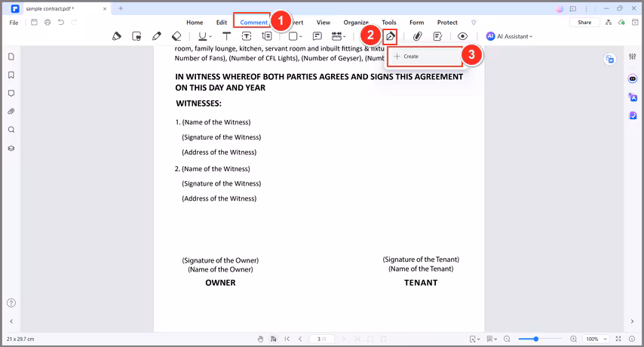Click Create in the signature dropdown

425,57
